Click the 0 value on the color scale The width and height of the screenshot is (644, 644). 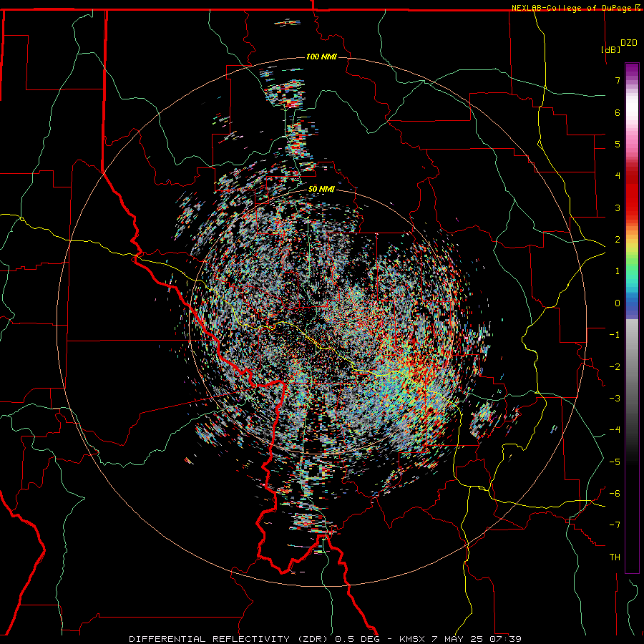click(x=618, y=303)
